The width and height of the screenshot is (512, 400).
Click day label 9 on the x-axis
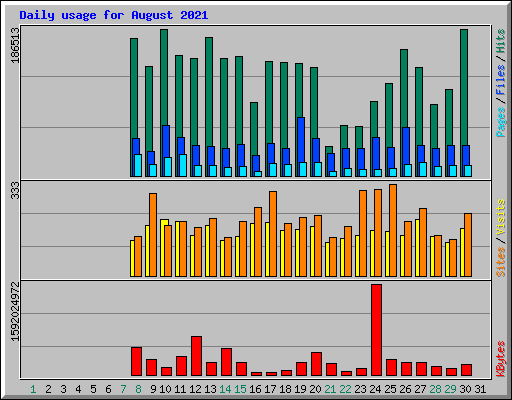(153, 389)
